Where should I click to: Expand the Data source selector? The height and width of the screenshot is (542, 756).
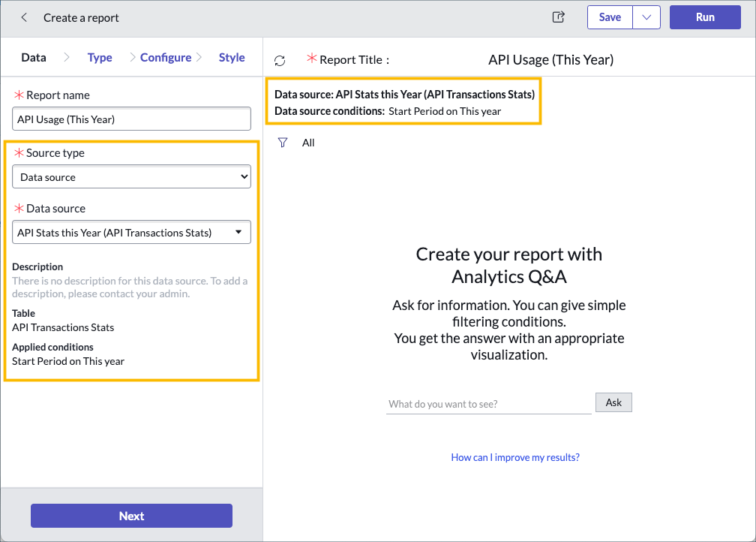131,233
